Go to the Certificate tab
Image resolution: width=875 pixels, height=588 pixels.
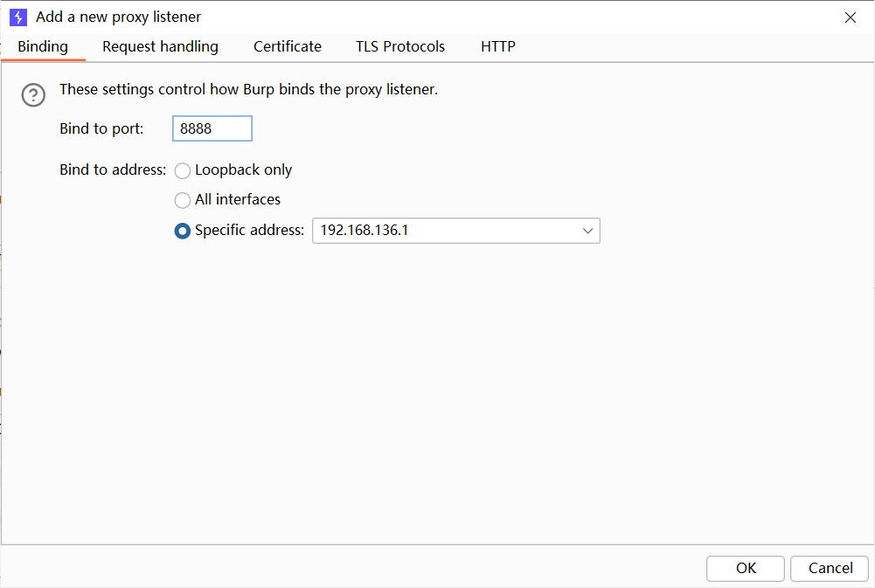pyautogui.click(x=288, y=47)
